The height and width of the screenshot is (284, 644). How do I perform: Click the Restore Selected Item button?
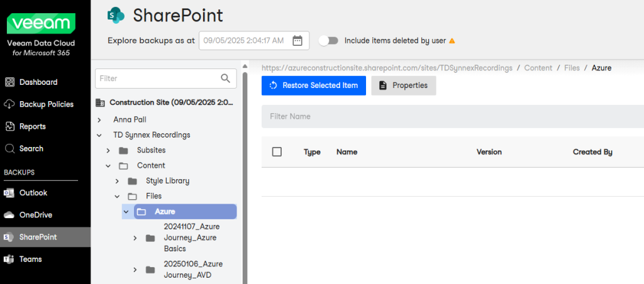click(x=314, y=85)
